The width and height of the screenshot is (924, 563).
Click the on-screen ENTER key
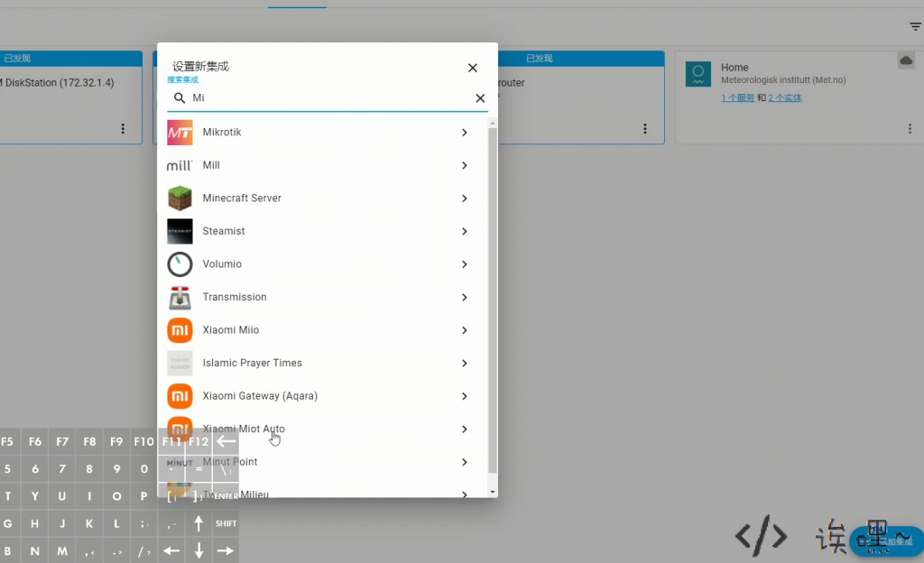pyautogui.click(x=226, y=496)
